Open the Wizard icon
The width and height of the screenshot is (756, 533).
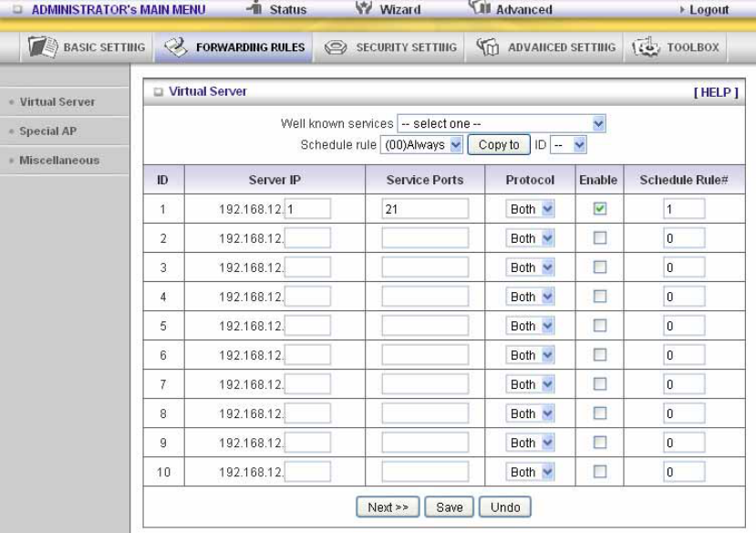coord(364,7)
